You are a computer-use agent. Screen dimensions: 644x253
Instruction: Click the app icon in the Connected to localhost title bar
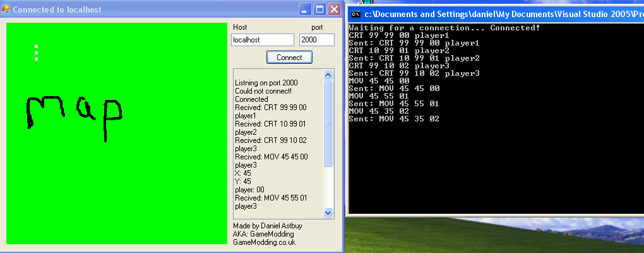pos(6,9)
